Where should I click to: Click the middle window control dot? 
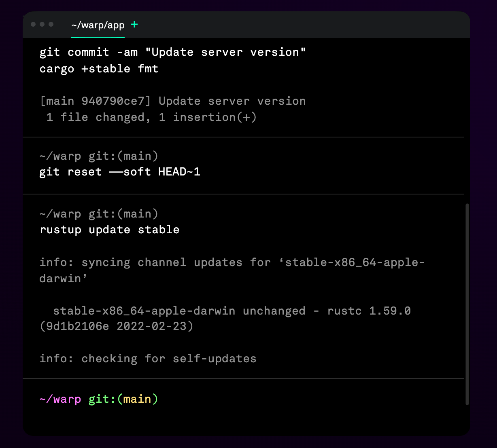(x=42, y=24)
